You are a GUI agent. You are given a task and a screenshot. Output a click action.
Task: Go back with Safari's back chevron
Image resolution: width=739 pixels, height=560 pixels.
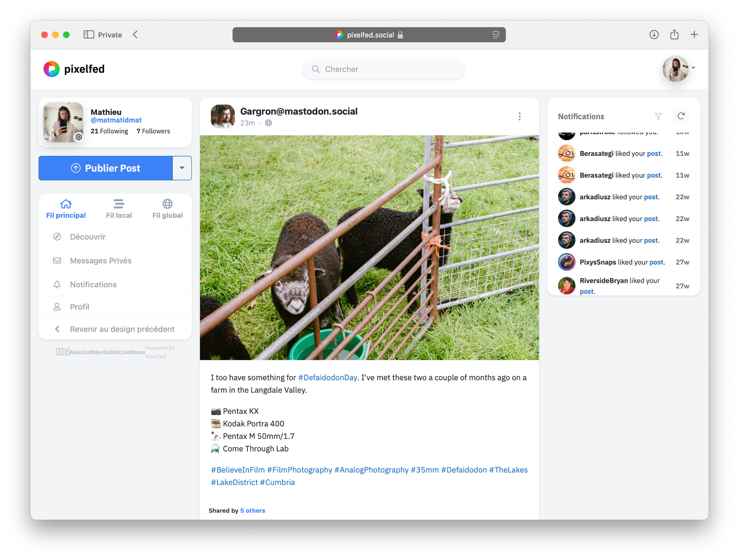(x=135, y=35)
